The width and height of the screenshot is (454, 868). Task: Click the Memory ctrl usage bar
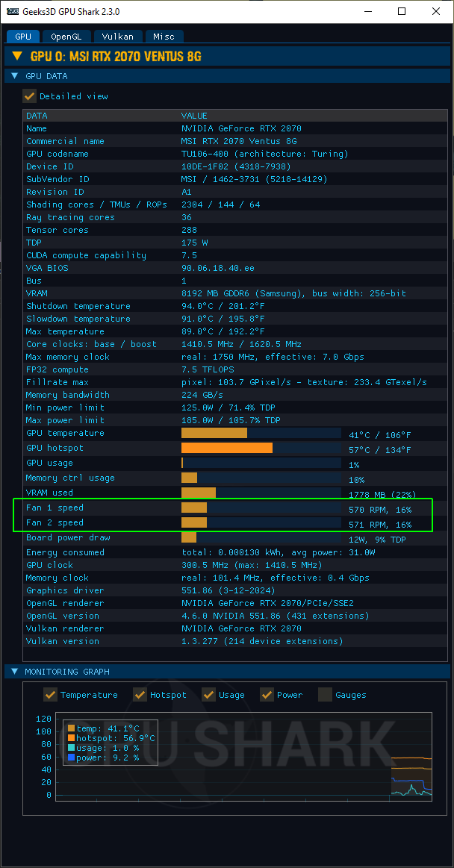tap(261, 478)
